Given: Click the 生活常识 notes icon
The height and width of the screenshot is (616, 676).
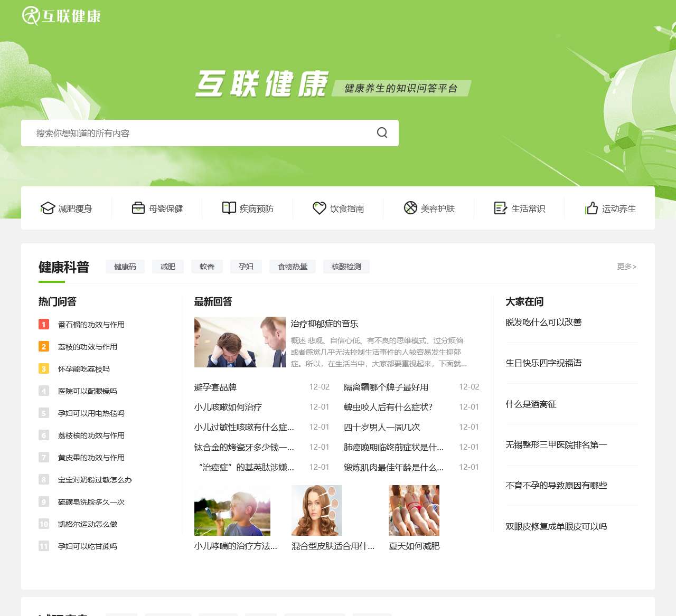Looking at the screenshot, I should tap(500, 207).
